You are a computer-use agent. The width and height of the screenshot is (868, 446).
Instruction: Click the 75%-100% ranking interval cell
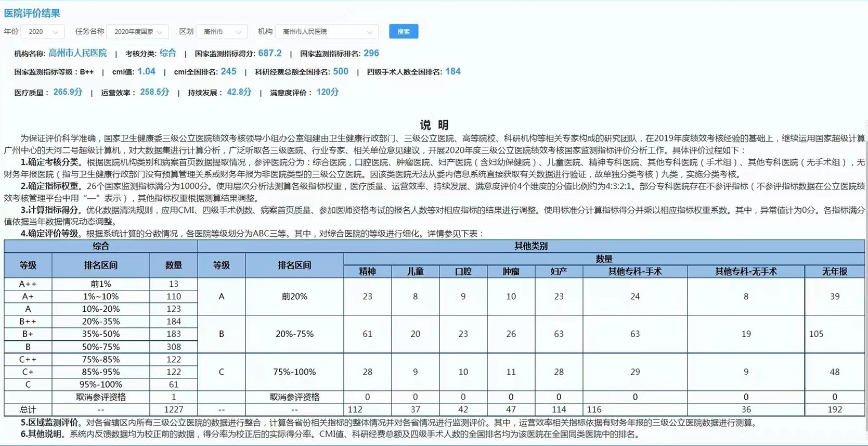[x=294, y=372]
